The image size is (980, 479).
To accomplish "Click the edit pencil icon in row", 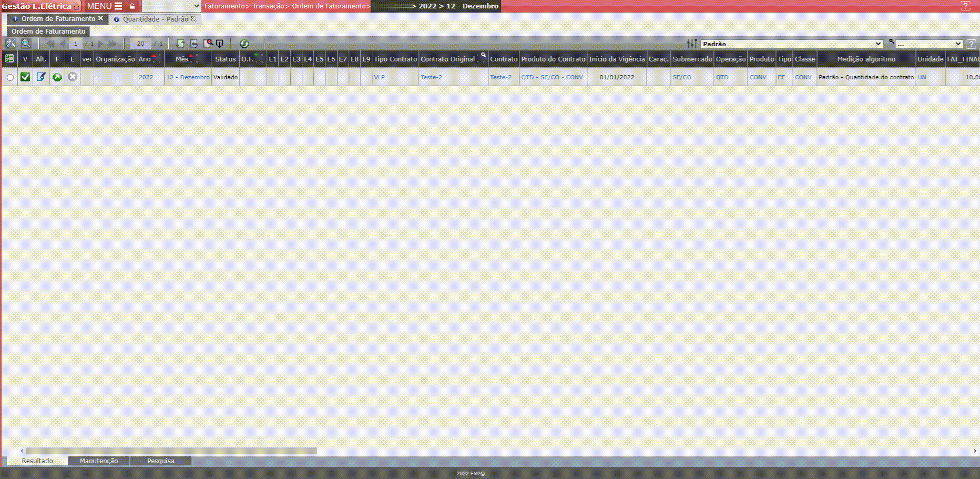I will (x=41, y=77).
